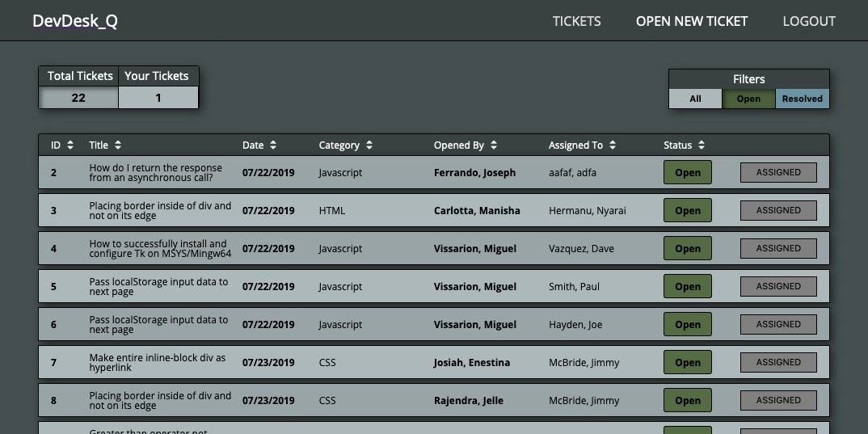Click ASSIGNED button for ticket 5
Screen dimensions: 868x434
pos(778,286)
